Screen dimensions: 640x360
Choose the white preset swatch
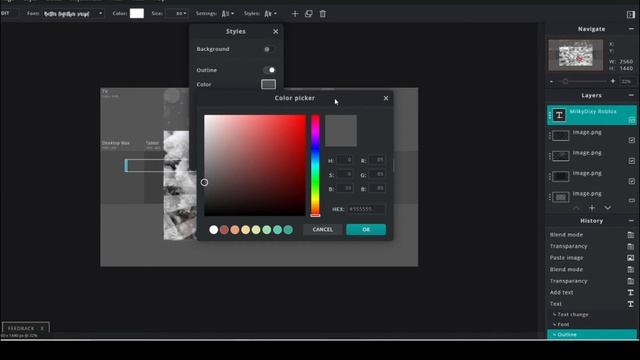[x=213, y=230]
